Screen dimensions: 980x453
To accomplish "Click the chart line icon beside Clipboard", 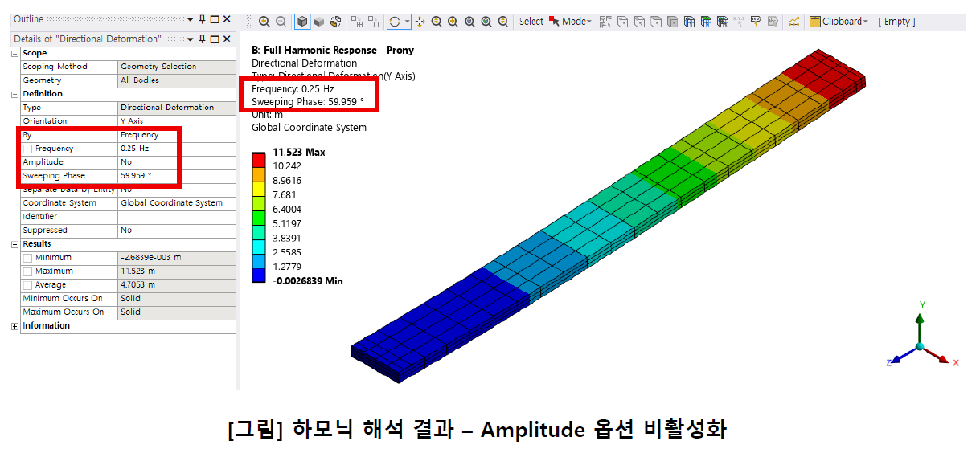I will pos(793,22).
